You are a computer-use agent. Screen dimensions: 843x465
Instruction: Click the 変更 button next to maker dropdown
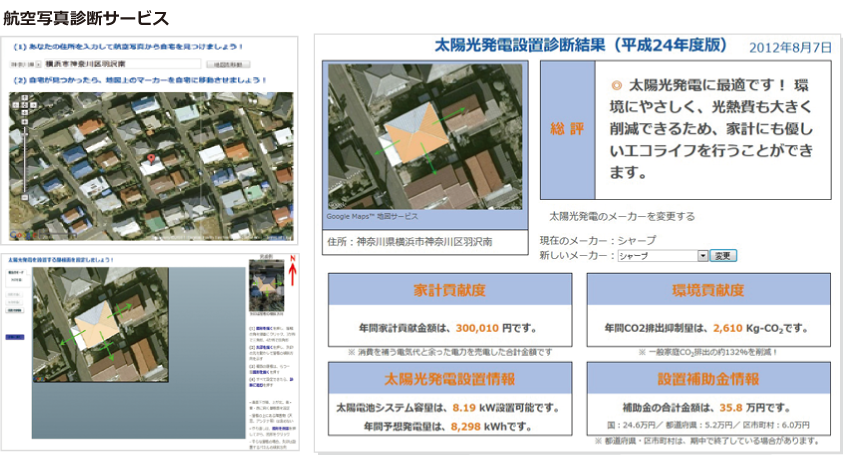(723, 256)
